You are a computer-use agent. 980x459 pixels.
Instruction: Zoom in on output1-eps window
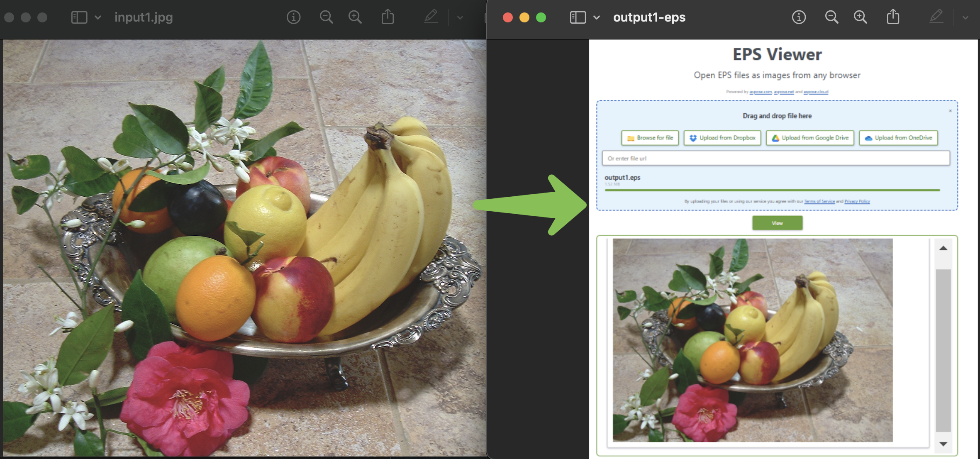pos(860,17)
